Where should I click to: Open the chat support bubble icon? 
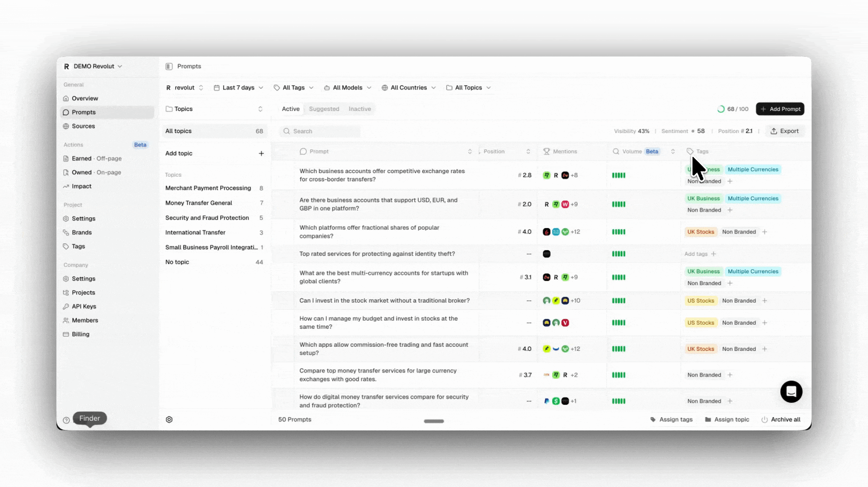pos(791,391)
